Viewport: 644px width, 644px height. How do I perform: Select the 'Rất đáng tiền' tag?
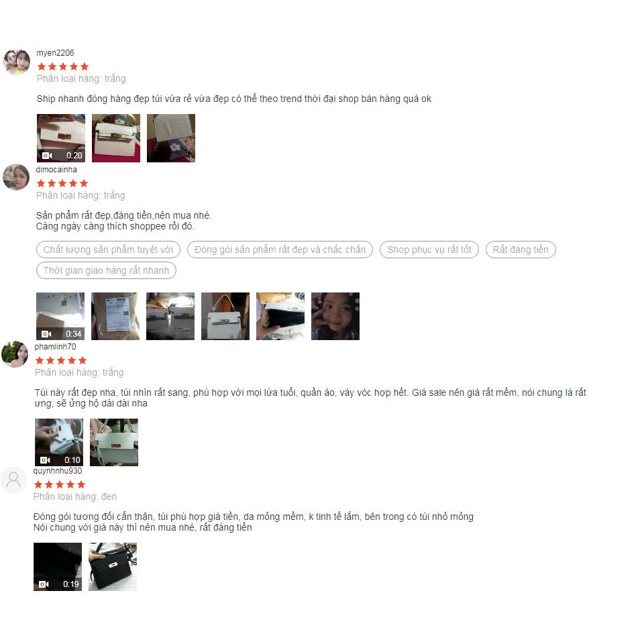click(x=521, y=250)
